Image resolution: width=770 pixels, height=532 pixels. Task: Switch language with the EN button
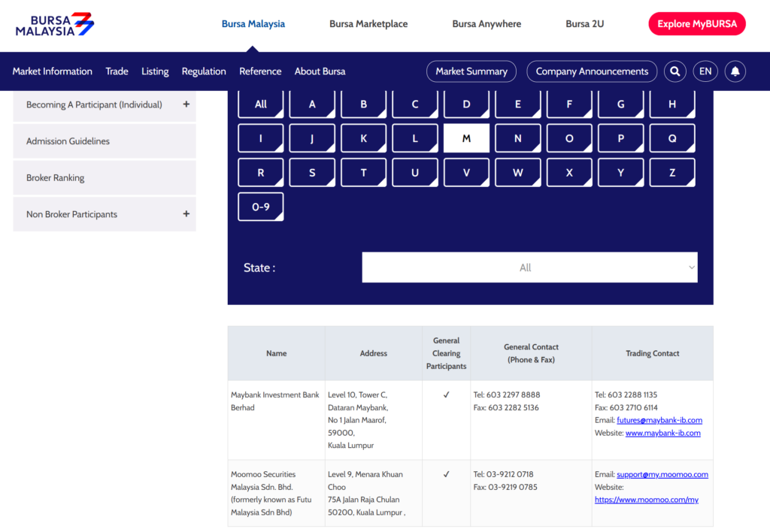point(705,71)
